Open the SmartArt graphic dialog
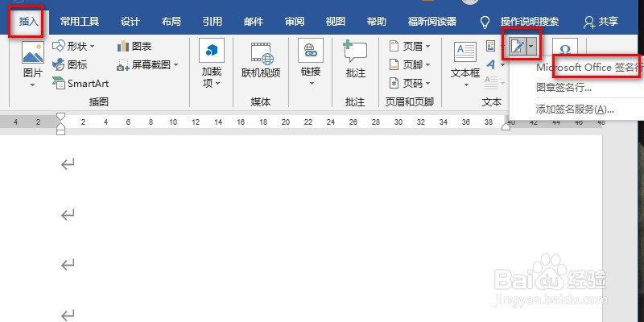Screen dimensions: 644x322 (x=80, y=84)
